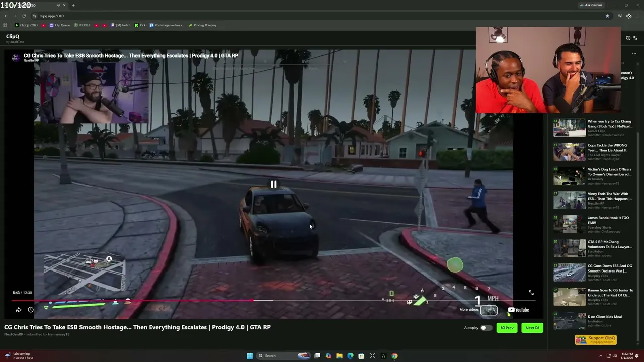Open the Support ClipQ donate banner
The width and height of the screenshot is (644, 362).
[x=596, y=339]
